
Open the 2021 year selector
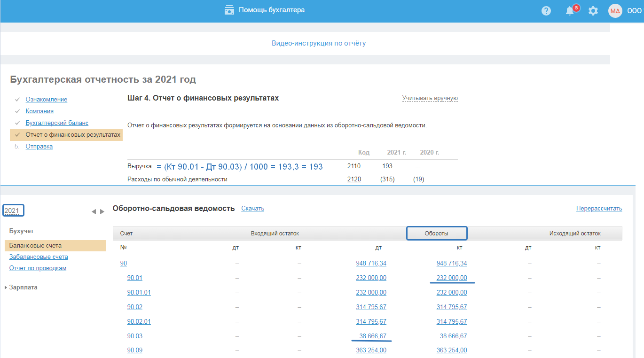pyautogui.click(x=12, y=210)
